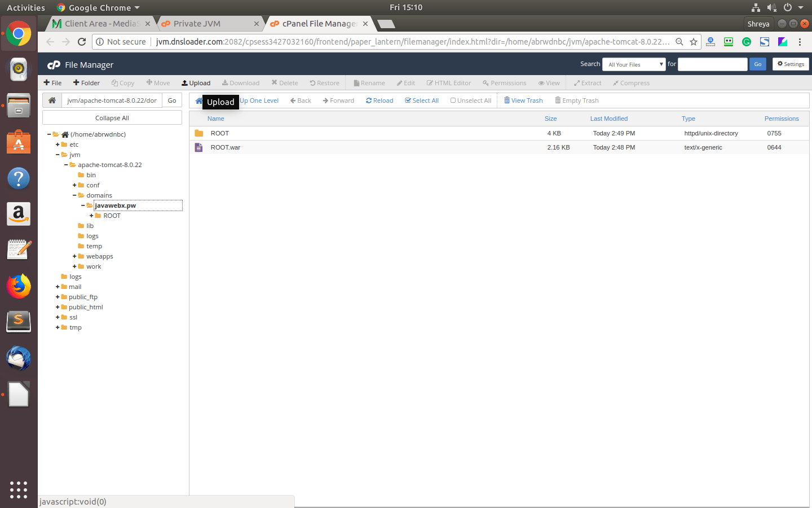The image size is (812, 508).
Task: Select All files in listing
Action: [422, 100]
